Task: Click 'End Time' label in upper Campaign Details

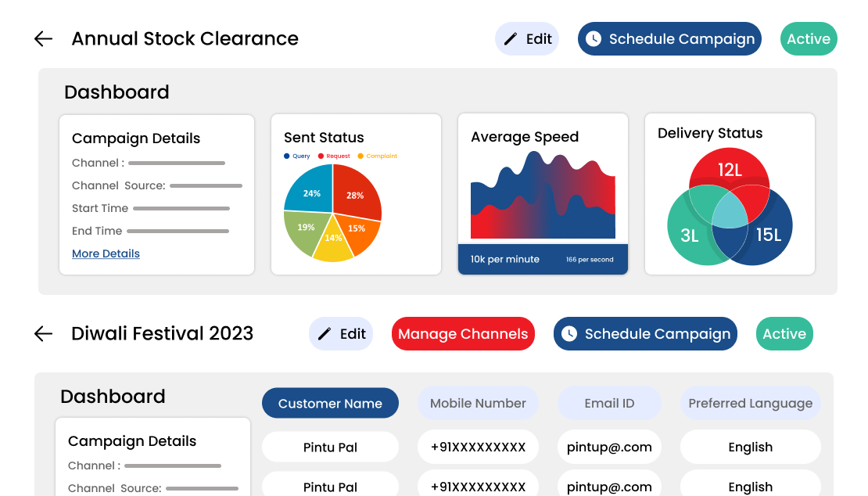Action: tap(97, 231)
